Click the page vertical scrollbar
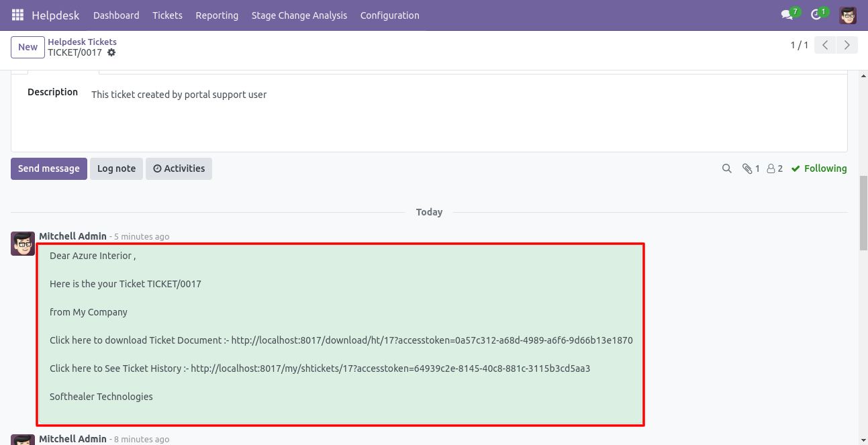The image size is (868, 445). [x=863, y=215]
